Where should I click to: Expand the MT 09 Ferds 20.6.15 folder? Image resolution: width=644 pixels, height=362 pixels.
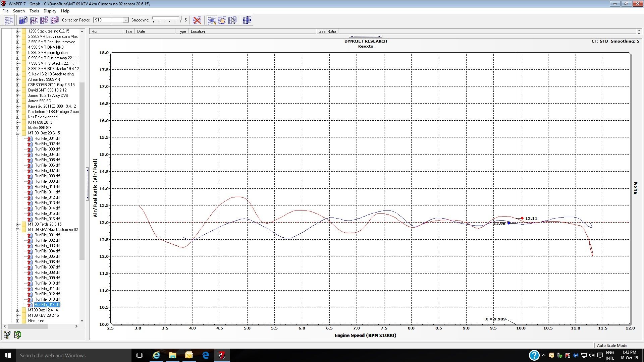[17, 224]
